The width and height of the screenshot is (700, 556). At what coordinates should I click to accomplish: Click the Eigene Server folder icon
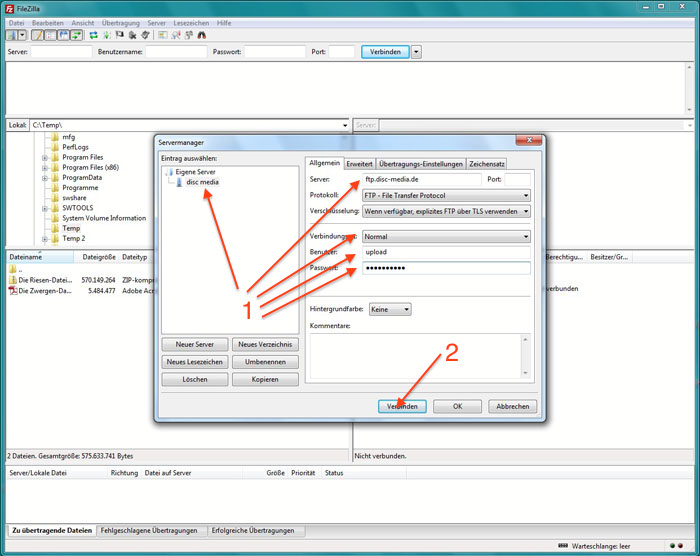coord(170,172)
